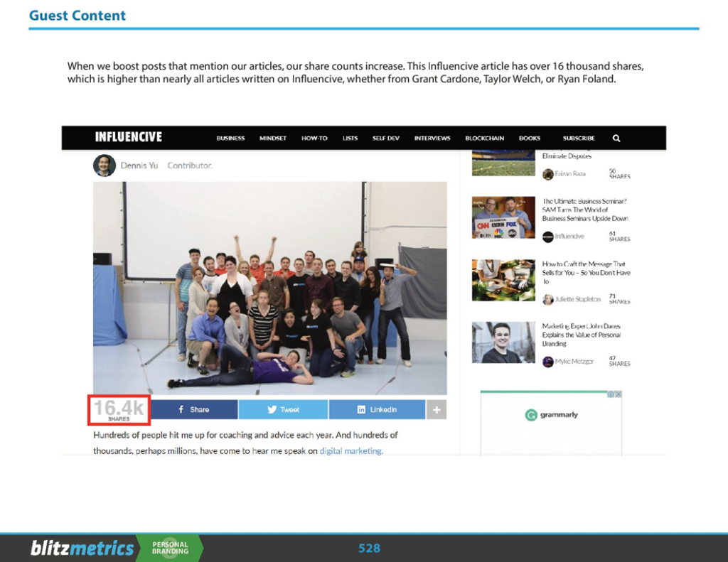Click the stadium field article thumbnail
Viewport: 728px width, 562px height.
click(503, 163)
